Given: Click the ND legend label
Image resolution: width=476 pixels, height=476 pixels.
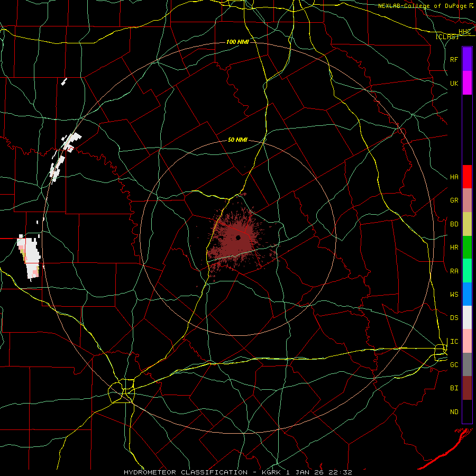Looking at the screenshot, I should click(454, 412).
